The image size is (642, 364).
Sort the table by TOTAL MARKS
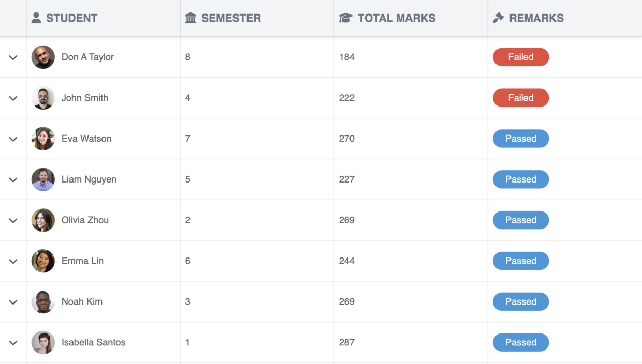(x=397, y=17)
